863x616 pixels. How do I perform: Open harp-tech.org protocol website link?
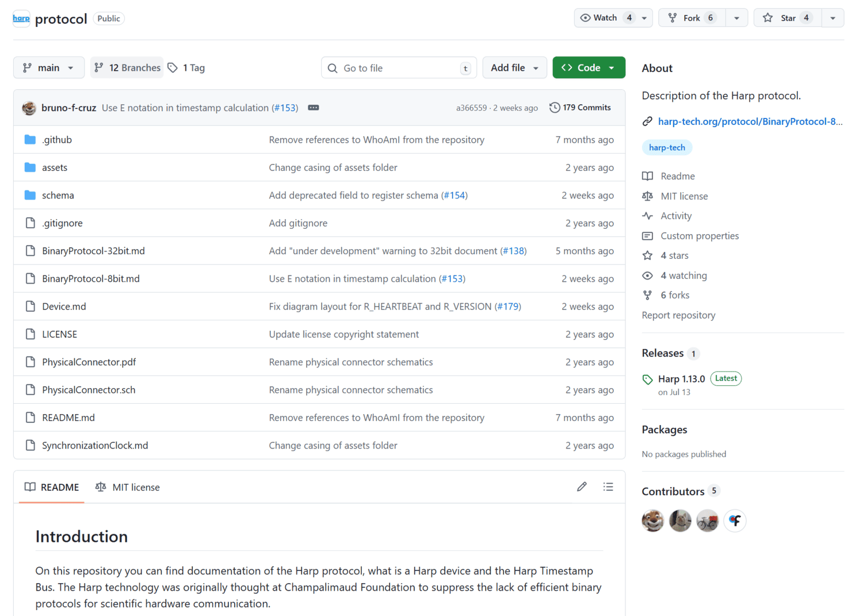[750, 121]
